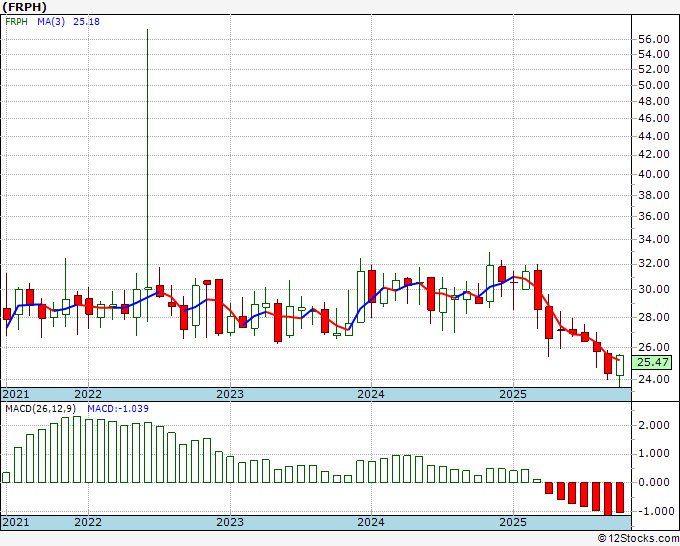Click the (FRPH) chart title
The image size is (680, 546).
coord(24,7)
